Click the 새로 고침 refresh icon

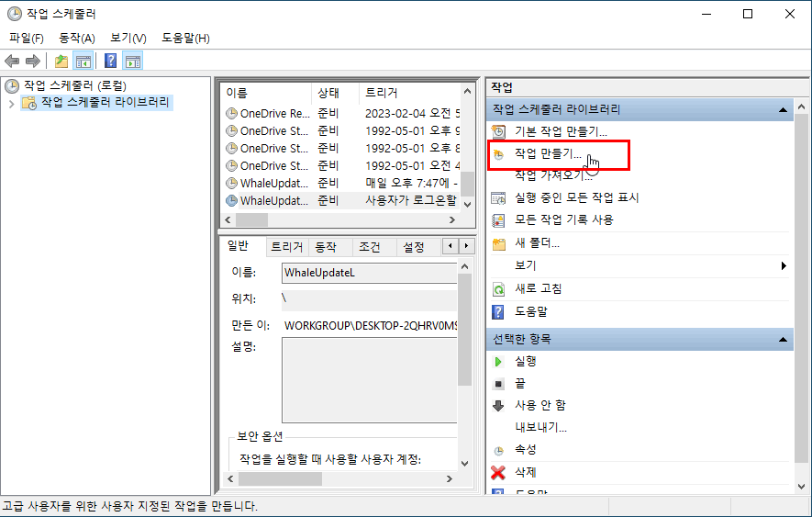click(498, 289)
